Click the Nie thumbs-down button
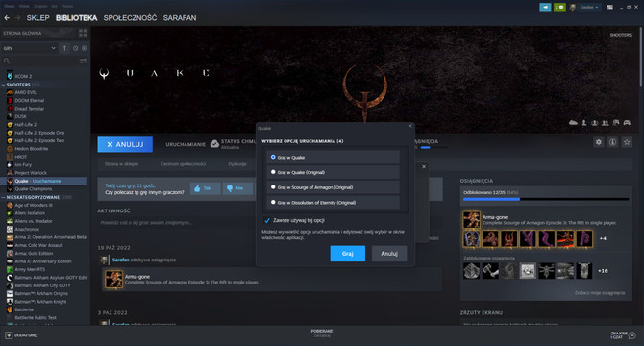 [237, 188]
